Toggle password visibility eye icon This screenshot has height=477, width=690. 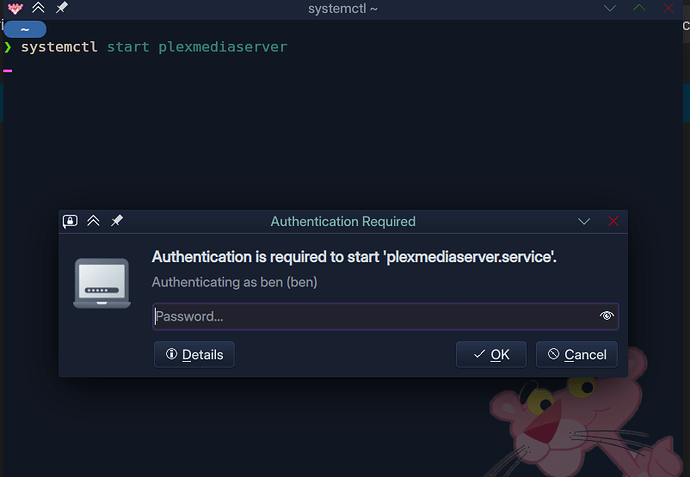point(606,316)
